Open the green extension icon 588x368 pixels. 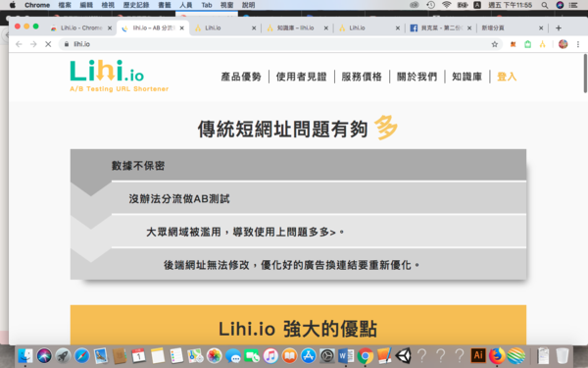point(527,44)
